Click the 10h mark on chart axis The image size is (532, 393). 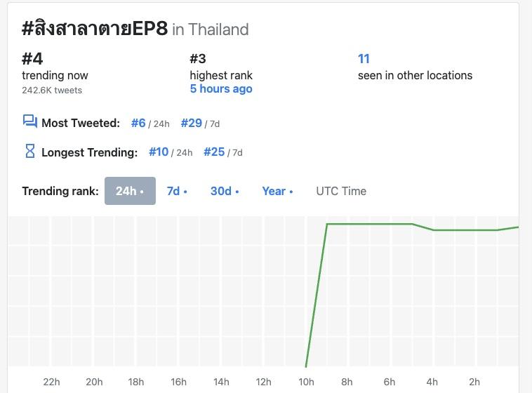coord(306,382)
